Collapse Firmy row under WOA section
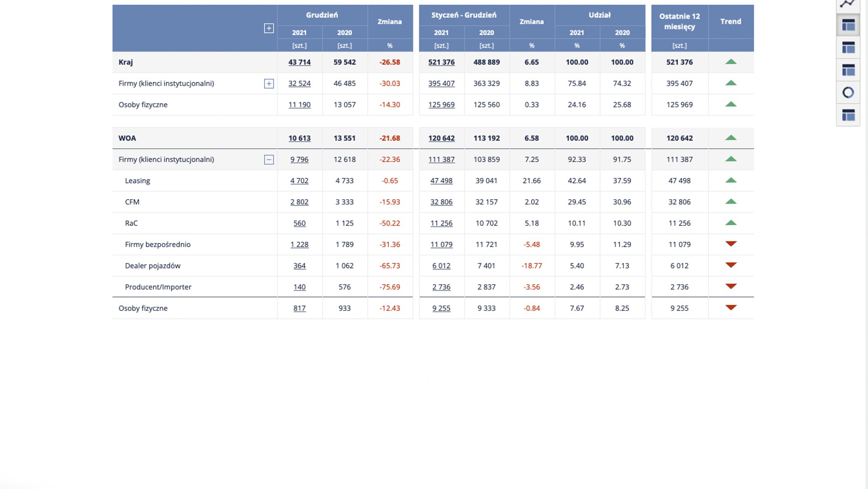The height and width of the screenshot is (489, 868). 269,160
